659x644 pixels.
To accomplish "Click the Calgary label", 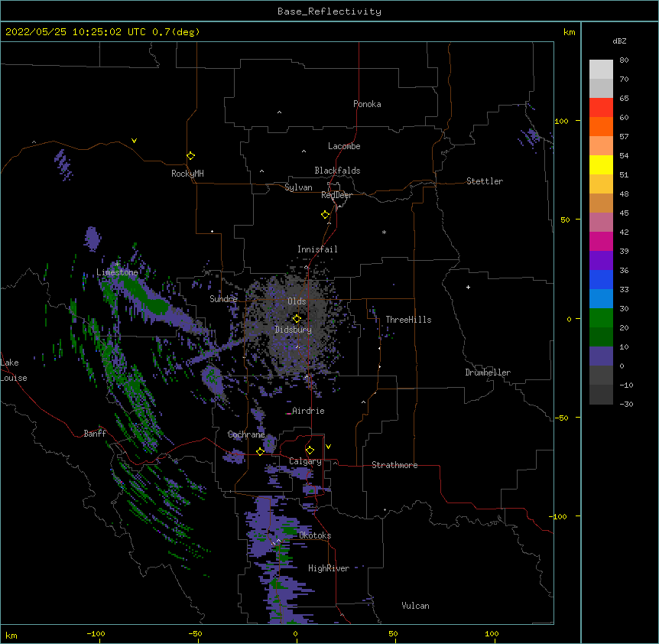I will (305, 461).
